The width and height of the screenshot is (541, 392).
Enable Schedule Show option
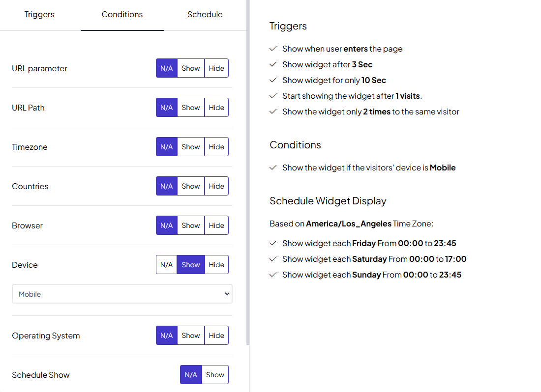(x=215, y=374)
